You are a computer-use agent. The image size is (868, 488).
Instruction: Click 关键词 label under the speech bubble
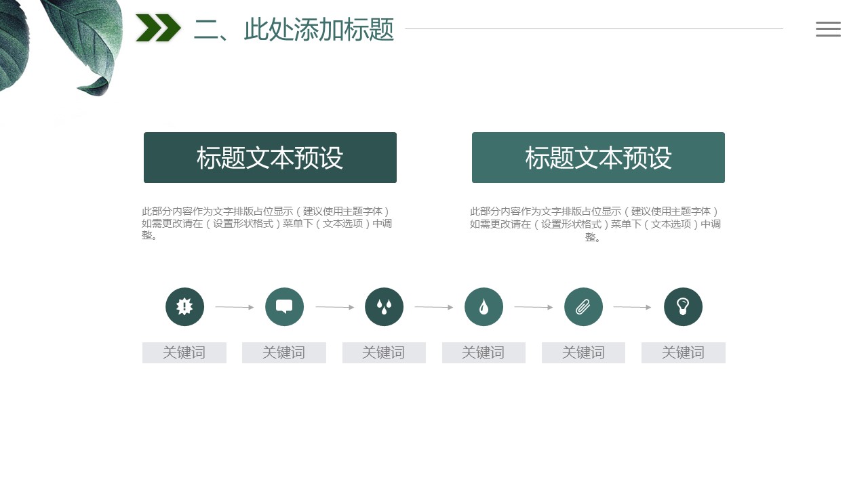click(284, 352)
